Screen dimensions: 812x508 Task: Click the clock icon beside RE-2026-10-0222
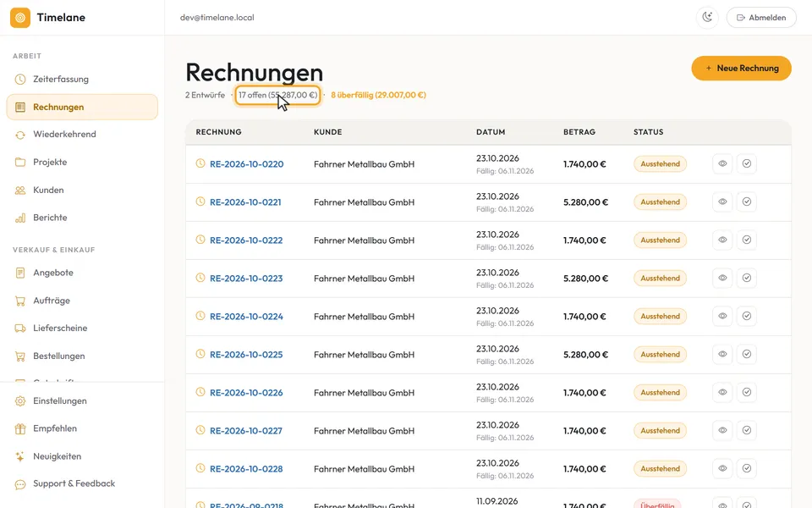[200, 240]
